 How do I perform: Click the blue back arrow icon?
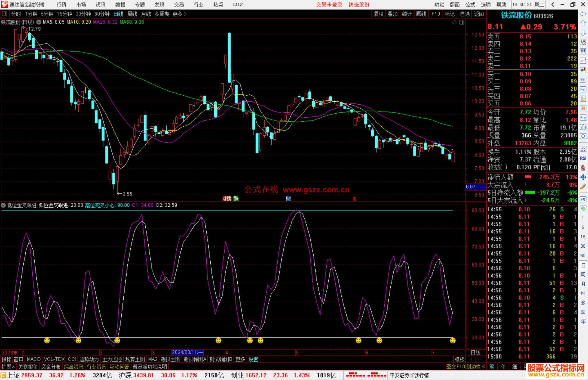pyautogui.click(x=583, y=14)
